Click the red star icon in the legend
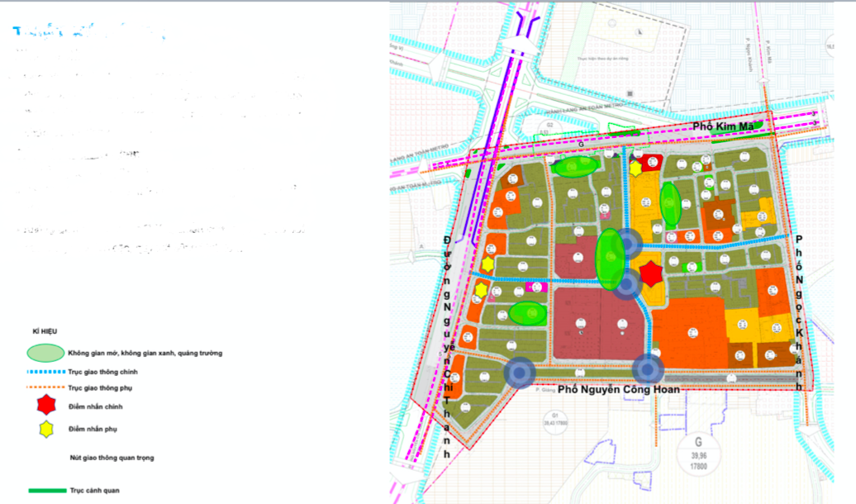Image resolution: width=856 pixels, height=504 pixels. (46, 407)
